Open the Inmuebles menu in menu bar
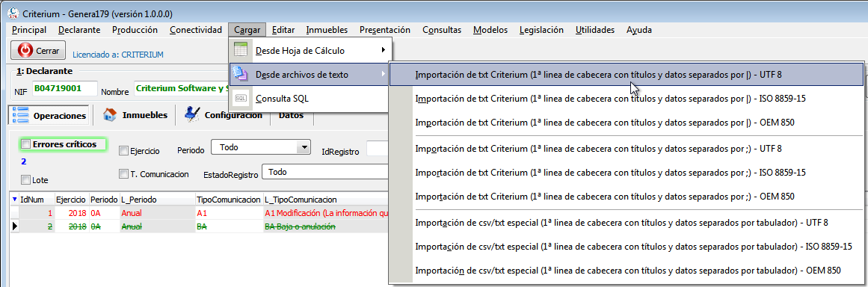 pos(327,30)
